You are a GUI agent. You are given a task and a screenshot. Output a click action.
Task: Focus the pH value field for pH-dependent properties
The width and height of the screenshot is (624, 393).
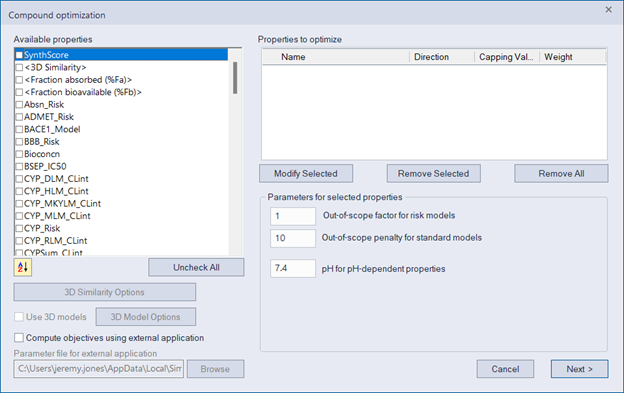coord(293,268)
